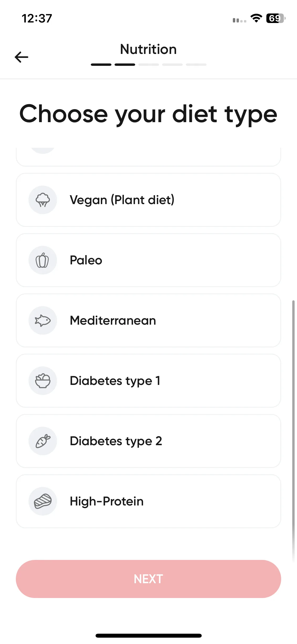Click the second progress step indicator
The height and width of the screenshot is (644, 297).
click(x=125, y=65)
